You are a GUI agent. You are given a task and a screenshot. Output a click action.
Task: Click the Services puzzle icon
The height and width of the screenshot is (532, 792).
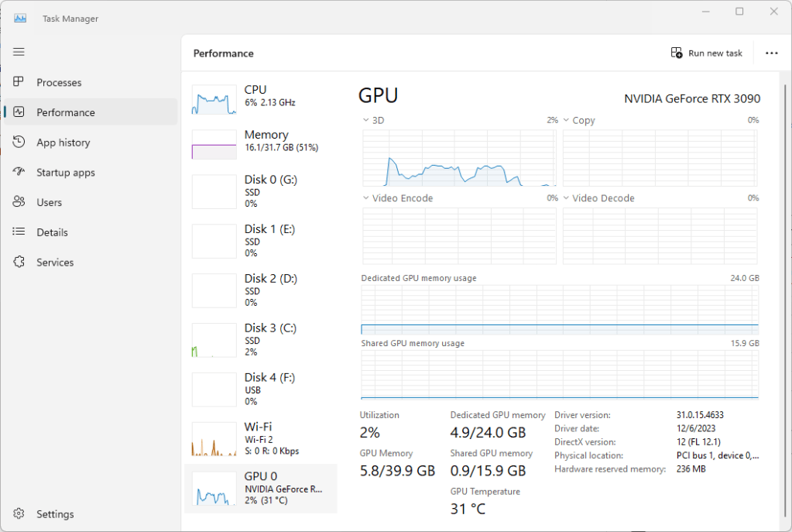[x=19, y=263]
